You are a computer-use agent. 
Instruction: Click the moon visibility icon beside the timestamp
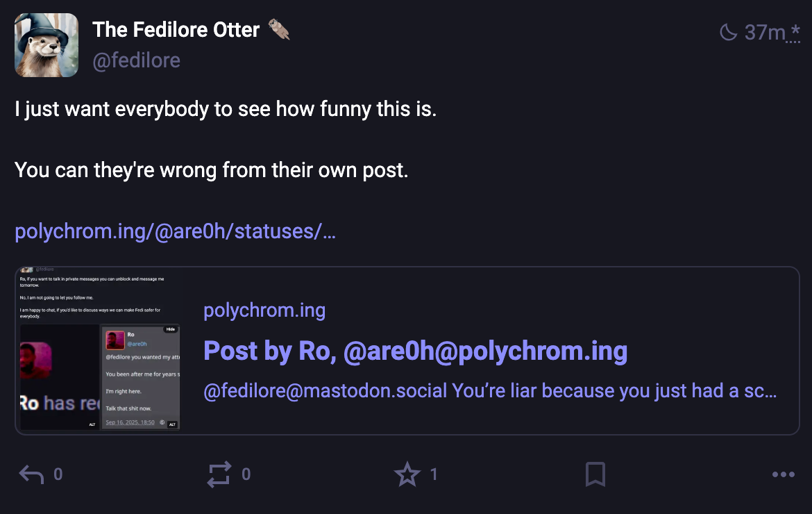[x=728, y=32]
